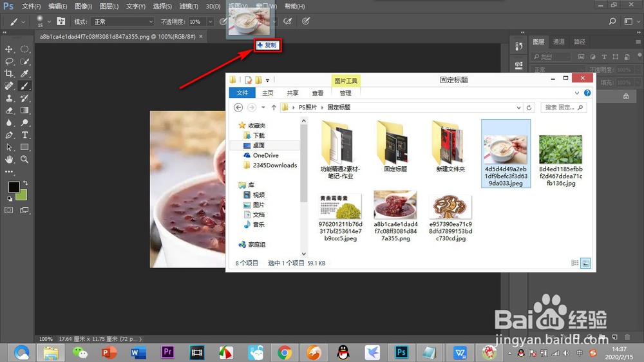Go back in Explorer navigation
The height and width of the screenshot is (362, 644).
(x=238, y=107)
